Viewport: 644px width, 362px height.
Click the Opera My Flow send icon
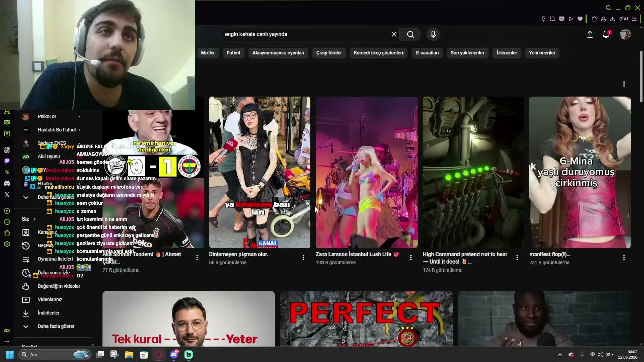571,19
